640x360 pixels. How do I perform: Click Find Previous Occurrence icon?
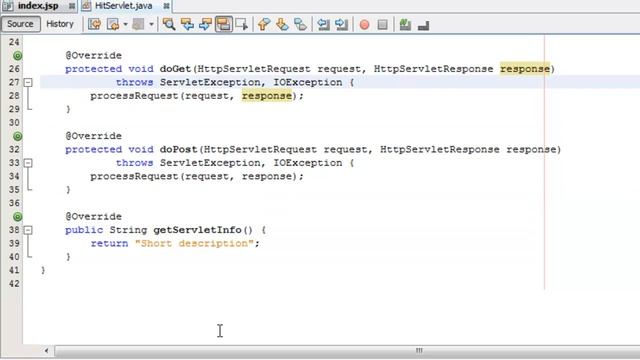[x=187, y=24]
